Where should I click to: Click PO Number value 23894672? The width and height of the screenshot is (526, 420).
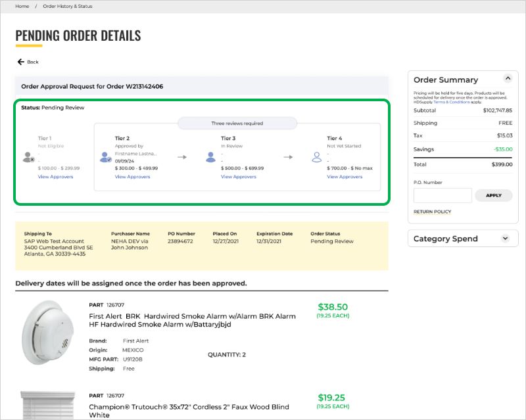click(x=180, y=241)
